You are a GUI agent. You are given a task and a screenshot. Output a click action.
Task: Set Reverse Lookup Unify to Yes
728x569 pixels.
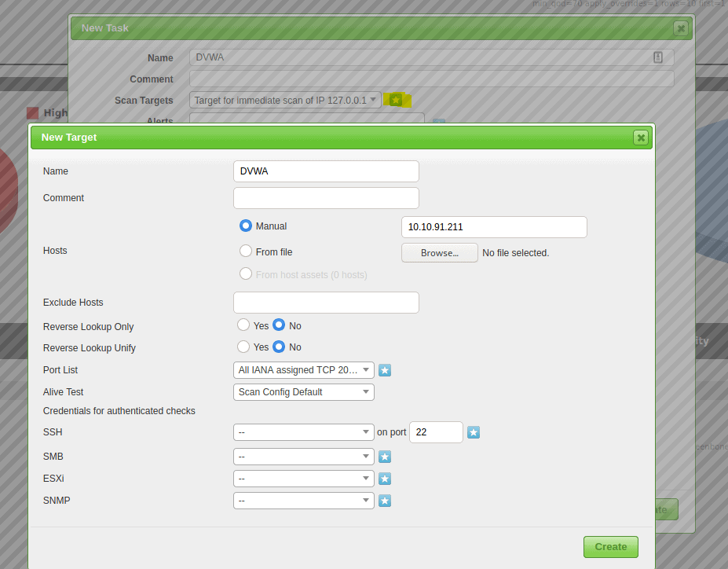[243, 347]
